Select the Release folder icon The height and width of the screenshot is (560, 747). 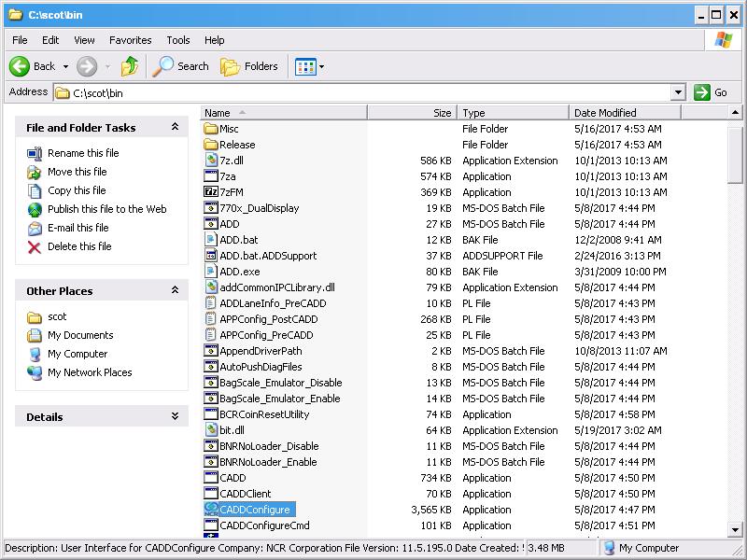211,145
